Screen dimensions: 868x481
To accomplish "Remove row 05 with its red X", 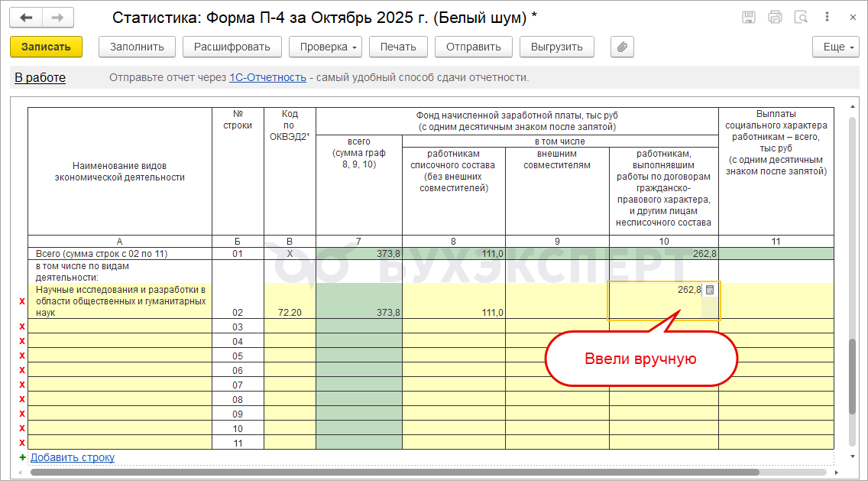I will click(x=21, y=356).
